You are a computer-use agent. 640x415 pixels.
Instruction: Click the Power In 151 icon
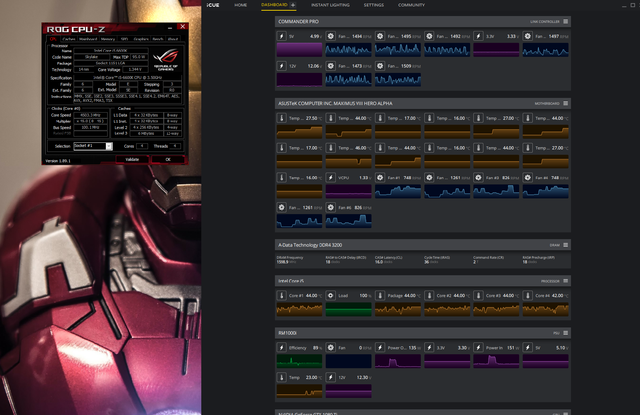click(478, 348)
